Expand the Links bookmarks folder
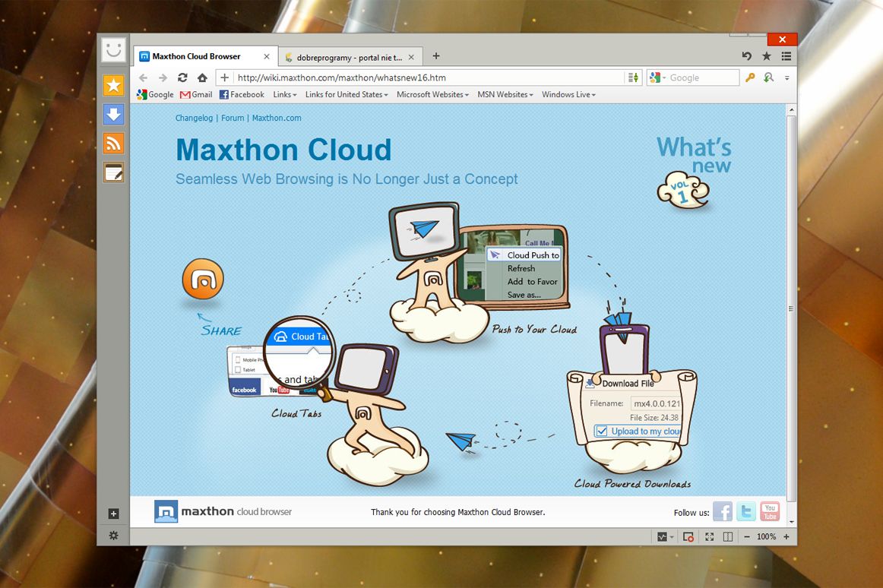The height and width of the screenshot is (588, 883). (285, 95)
